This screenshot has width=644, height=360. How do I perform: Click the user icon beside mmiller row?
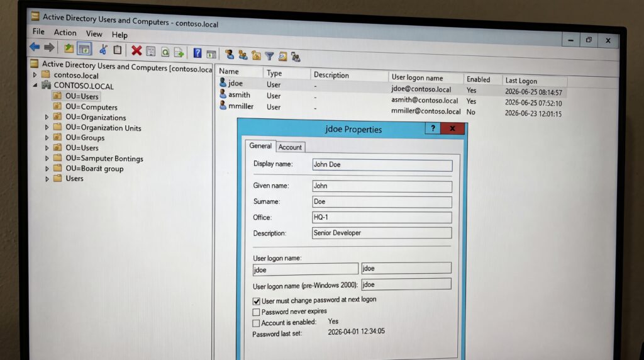(223, 105)
